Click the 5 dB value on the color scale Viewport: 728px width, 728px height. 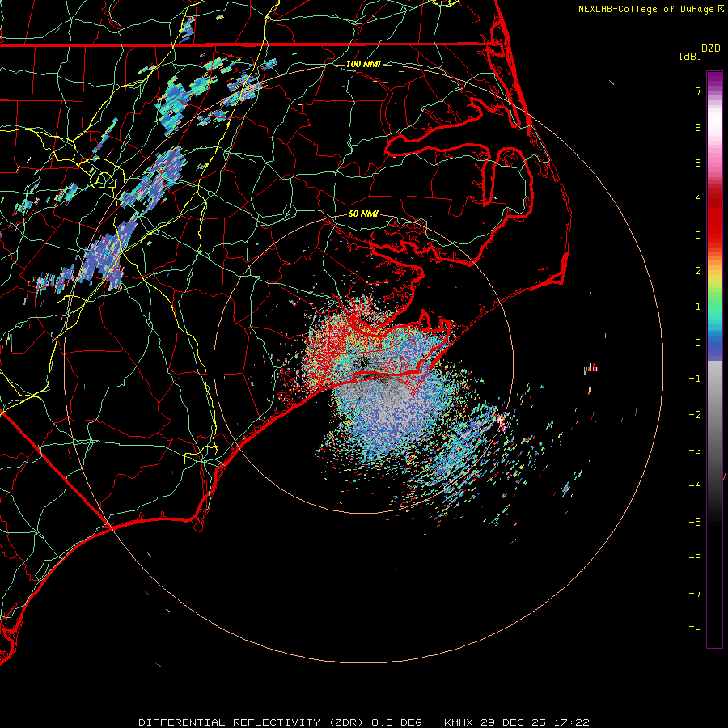698,163
